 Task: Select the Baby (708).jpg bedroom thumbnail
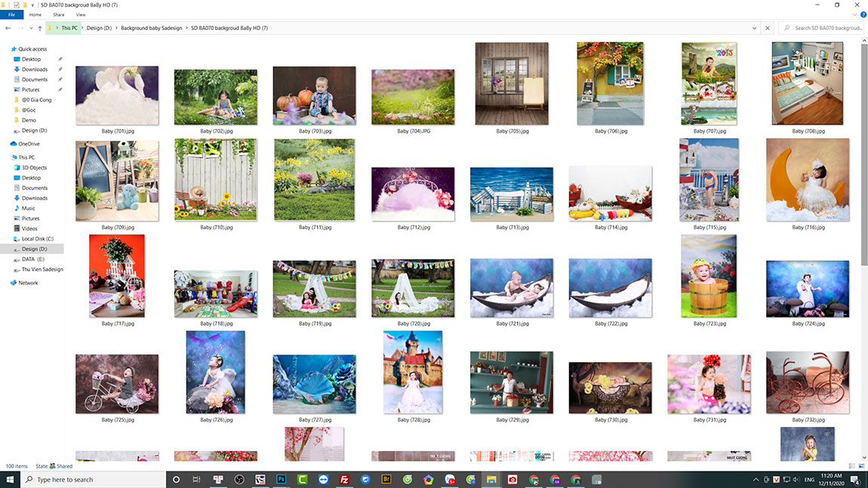point(808,84)
